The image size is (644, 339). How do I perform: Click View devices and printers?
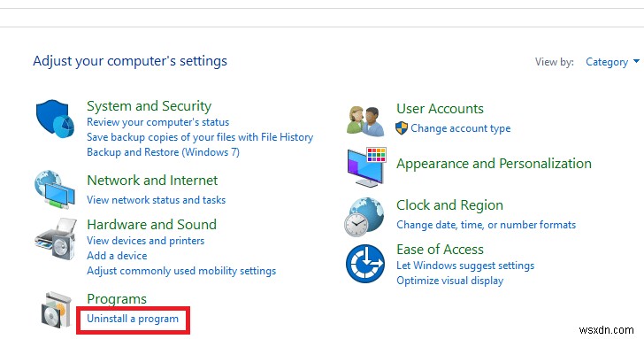pos(145,241)
